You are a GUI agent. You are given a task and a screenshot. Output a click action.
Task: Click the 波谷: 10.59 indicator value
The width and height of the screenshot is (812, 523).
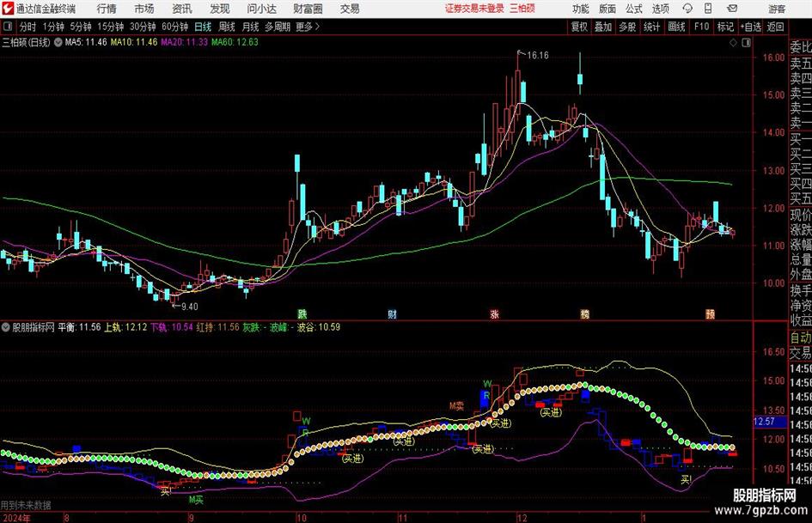tap(319, 327)
